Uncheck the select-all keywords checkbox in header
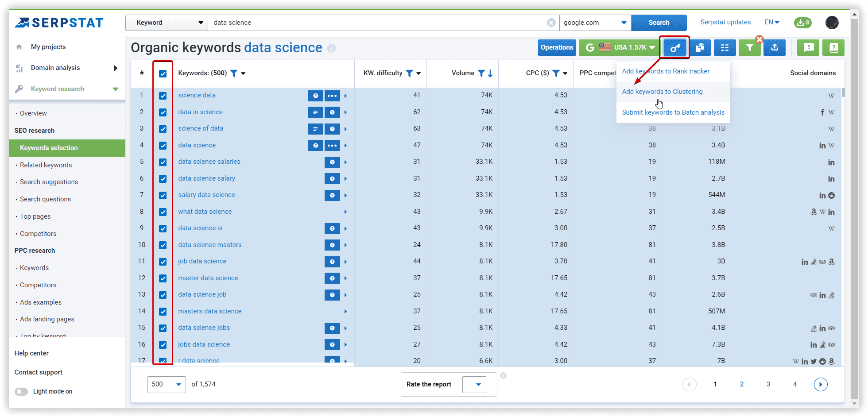The image size is (868, 417). 163,73
